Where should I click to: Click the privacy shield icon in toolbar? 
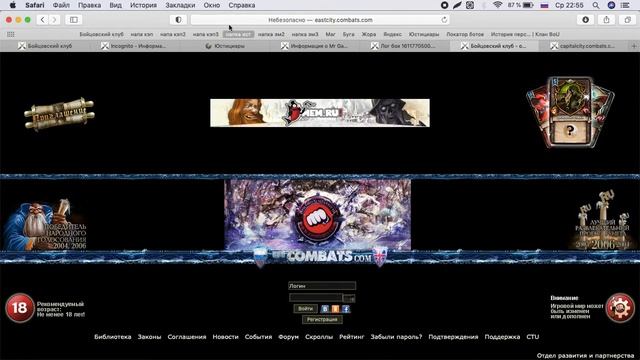[x=178, y=20]
